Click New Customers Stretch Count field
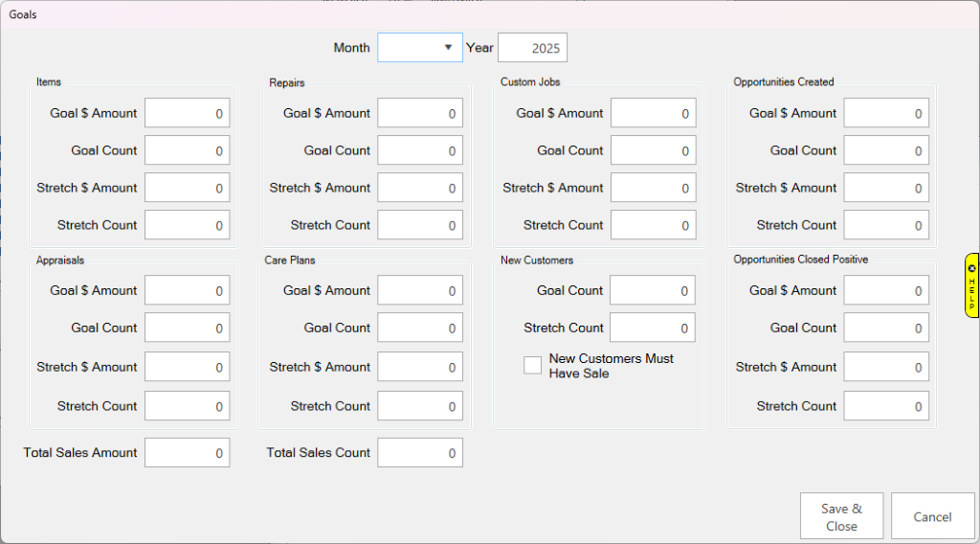The width and height of the screenshot is (980, 544). click(653, 328)
